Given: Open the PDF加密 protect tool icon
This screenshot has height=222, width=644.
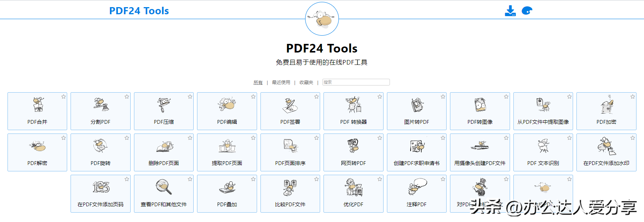Looking at the screenshot, I should (606, 105).
